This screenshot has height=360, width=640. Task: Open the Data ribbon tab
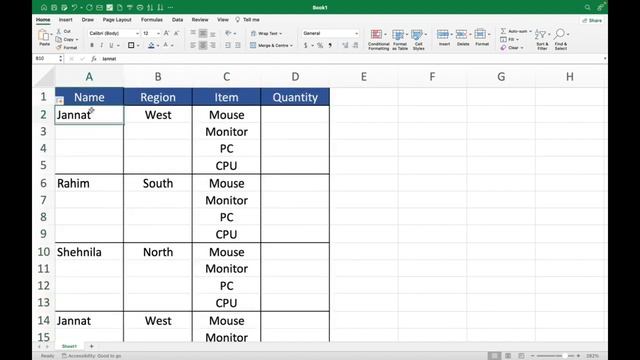tap(177, 20)
